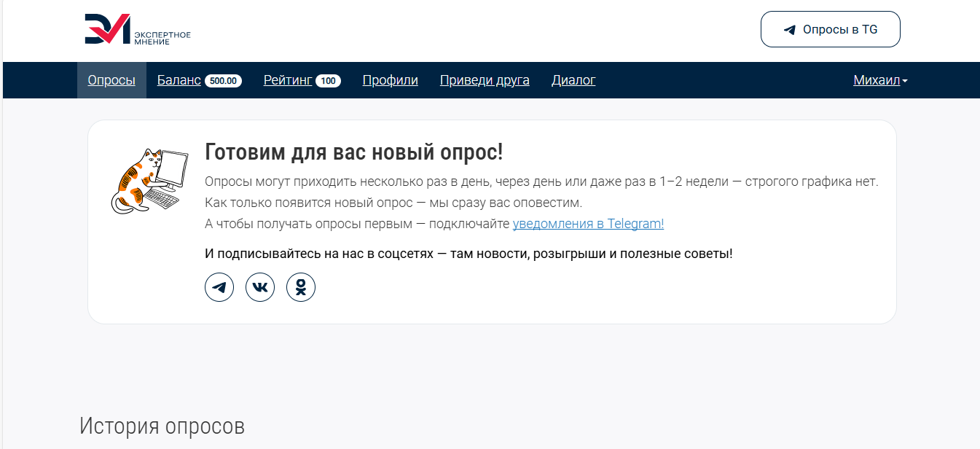The height and width of the screenshot is (449, 980).
Task: Click the caret arrow beside Михаил
Action: click(x=905, y=82)
